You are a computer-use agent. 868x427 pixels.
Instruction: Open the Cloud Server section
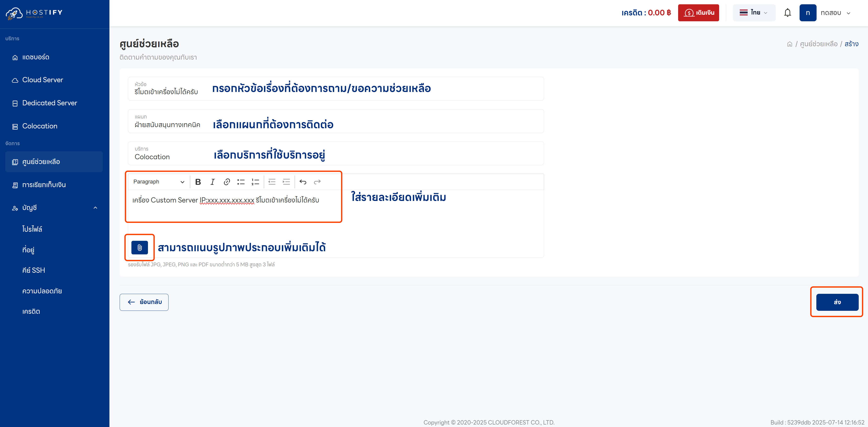[42, 80]
